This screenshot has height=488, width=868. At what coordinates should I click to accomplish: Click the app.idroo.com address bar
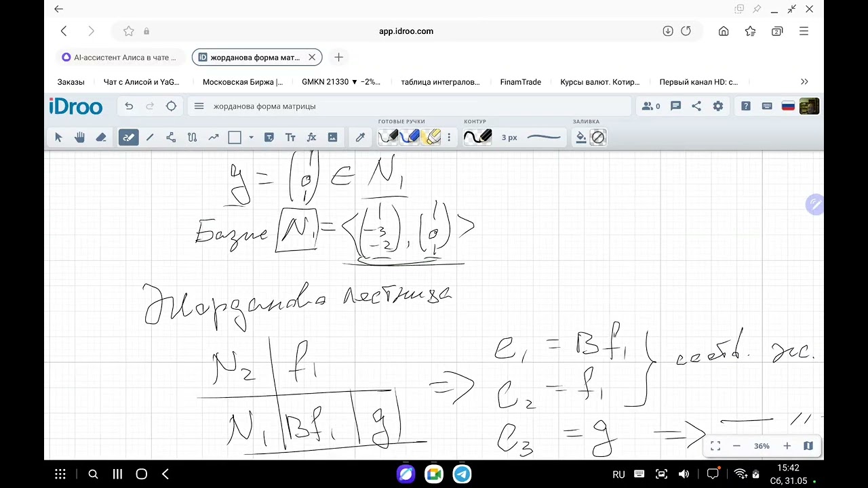[406, 31]
